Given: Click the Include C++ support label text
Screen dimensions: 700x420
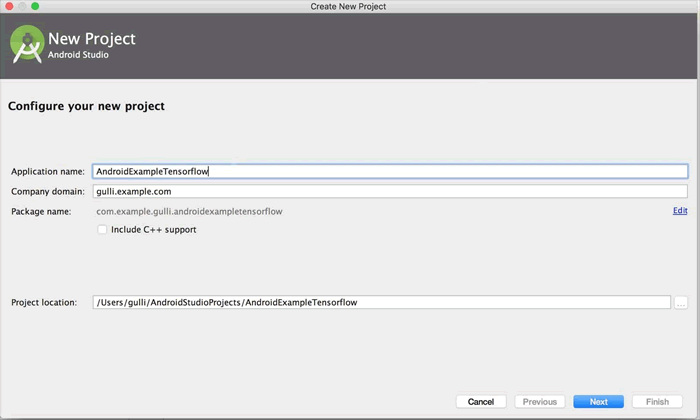Looking at the screenshot, I should pyautogui.click(x=154, y=229).
